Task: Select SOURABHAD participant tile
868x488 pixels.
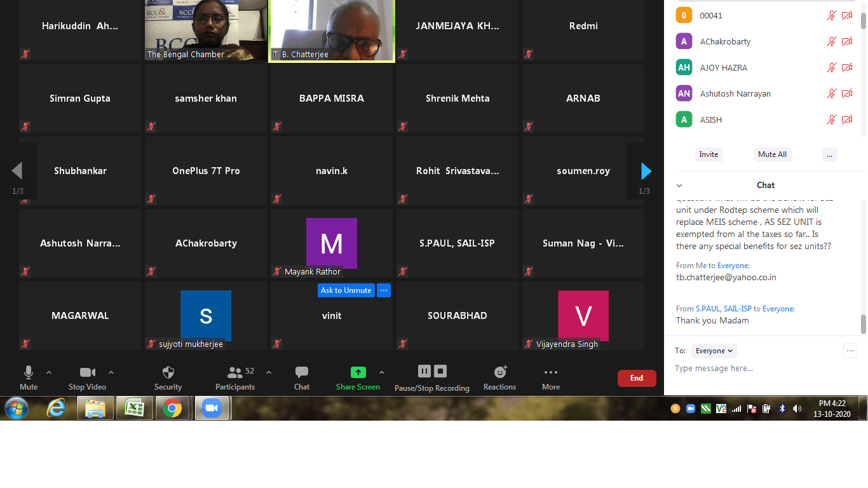Action: point(458,316)
